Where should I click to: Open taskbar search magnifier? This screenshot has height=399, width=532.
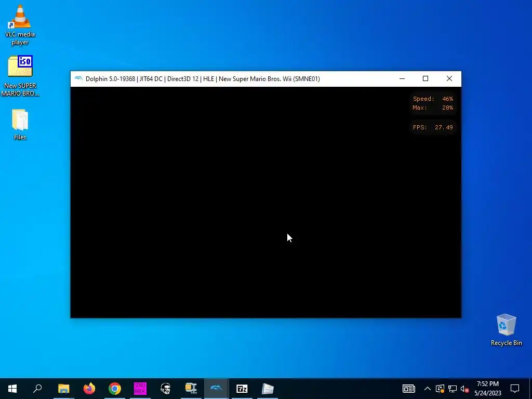point(37,389)
